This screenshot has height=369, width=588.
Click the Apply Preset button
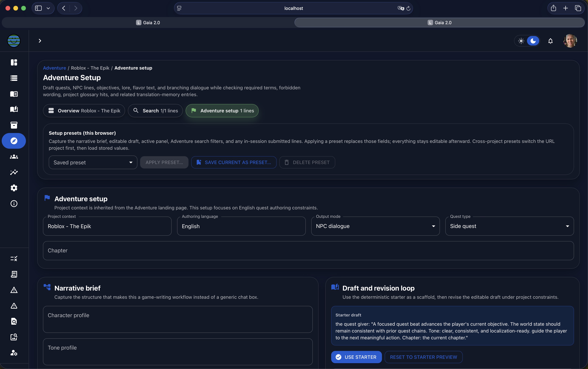coord(164,162)
